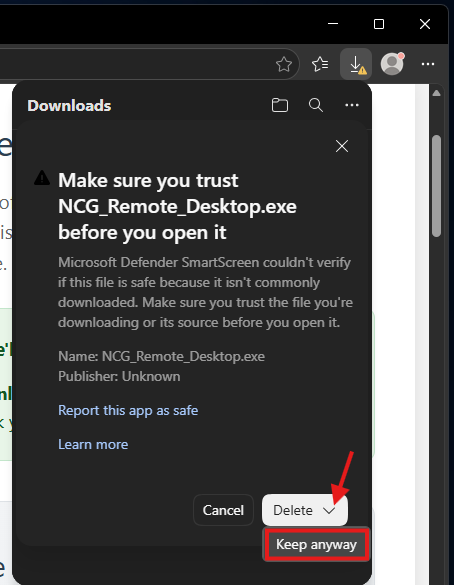The image size is (454, 585).
Task: Open the Favorites list icon
Action: click(x=320, y=64)
